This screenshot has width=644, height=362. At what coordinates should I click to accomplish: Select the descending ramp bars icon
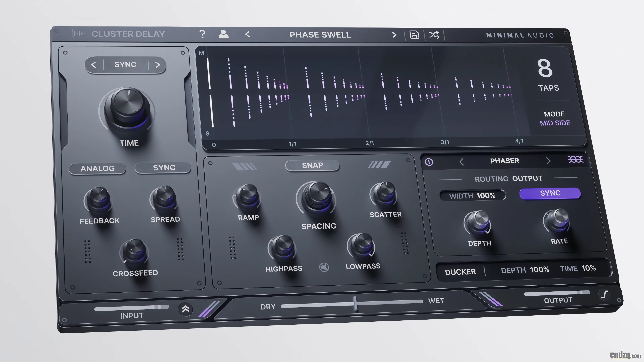coord(244,166)
